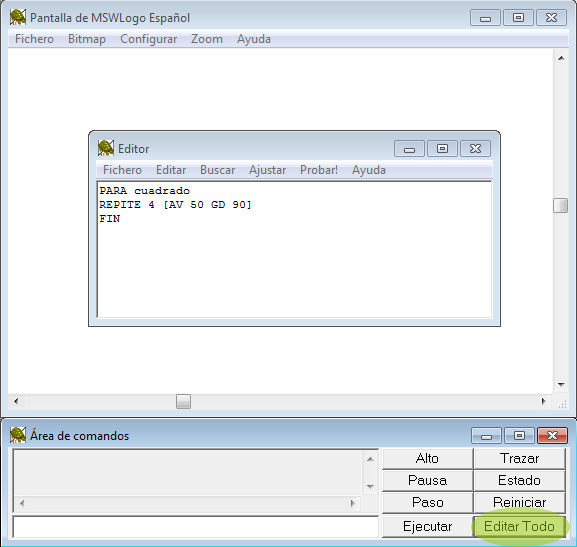Click the down arrow of the canvas vertical scrollbar
Screen dimensions: 577x547
point(561,384)
